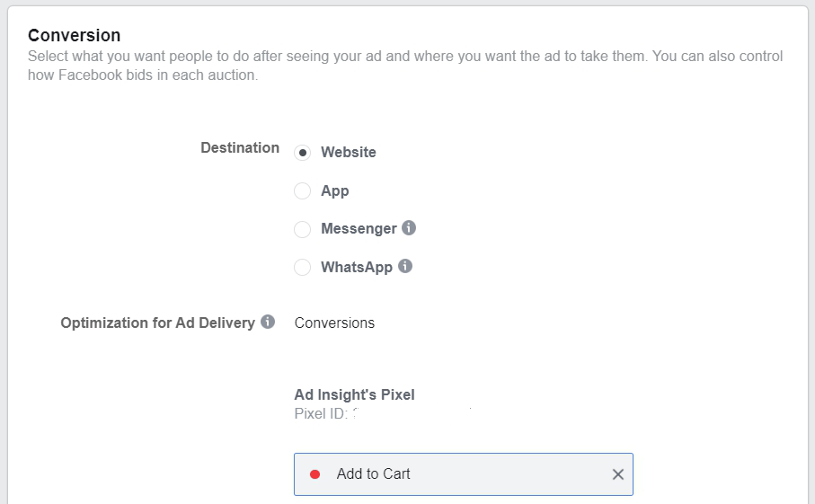Open the Messenger destination info icon
The height and width of the screenshot is (504, 815).
(409, 227)
